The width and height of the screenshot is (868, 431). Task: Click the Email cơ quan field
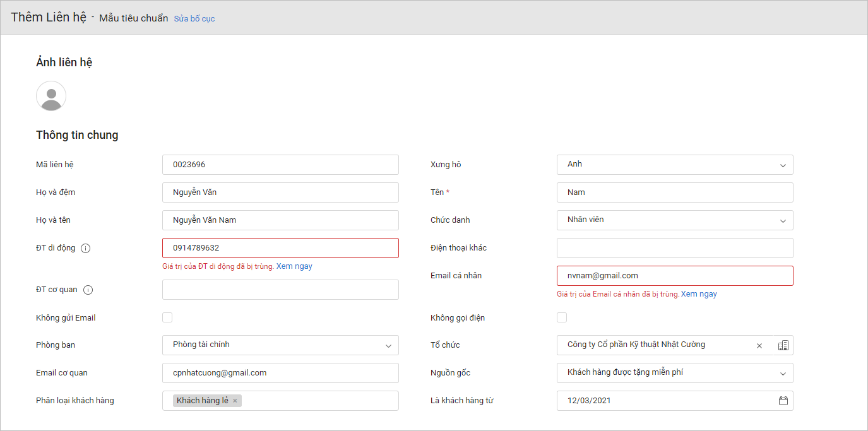tap(280, 373)
